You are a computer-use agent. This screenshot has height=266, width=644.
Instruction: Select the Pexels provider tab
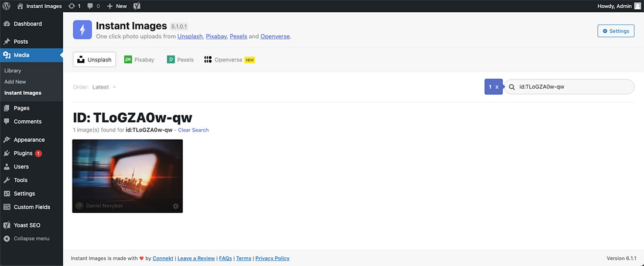(x=180, y=60)
